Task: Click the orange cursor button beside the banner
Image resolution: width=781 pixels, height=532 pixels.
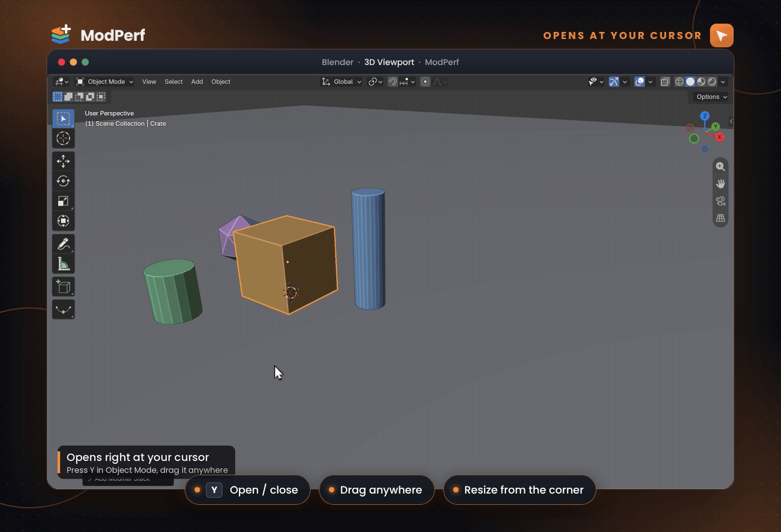Action: [x=722, y=35]
